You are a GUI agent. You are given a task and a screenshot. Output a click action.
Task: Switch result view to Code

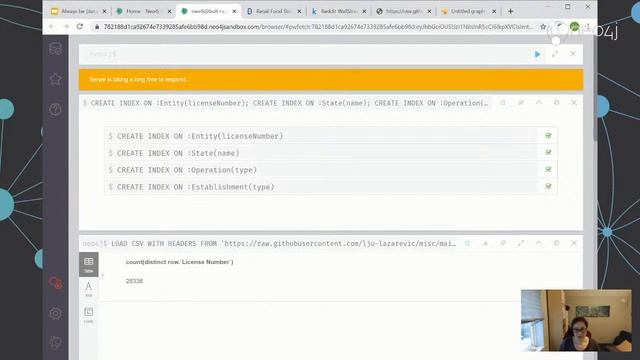pyautogui.click(x=89, y=315)
